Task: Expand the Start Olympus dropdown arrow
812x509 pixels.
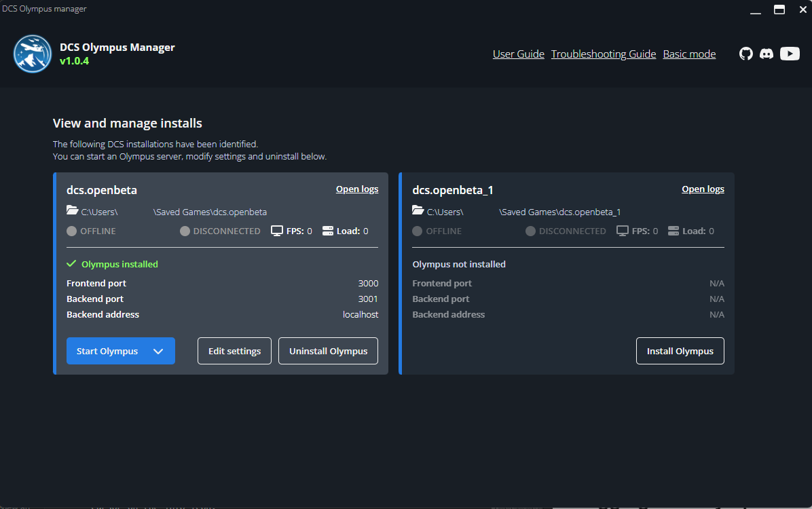Action: (x=158, y=351)
